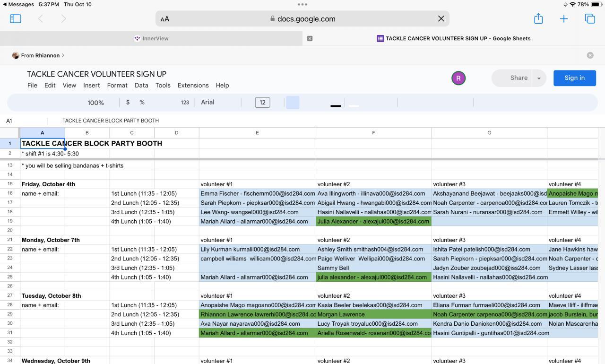Select the "Monday, October 7th" cell
This screenshot has height=364, width=605.
42,240
